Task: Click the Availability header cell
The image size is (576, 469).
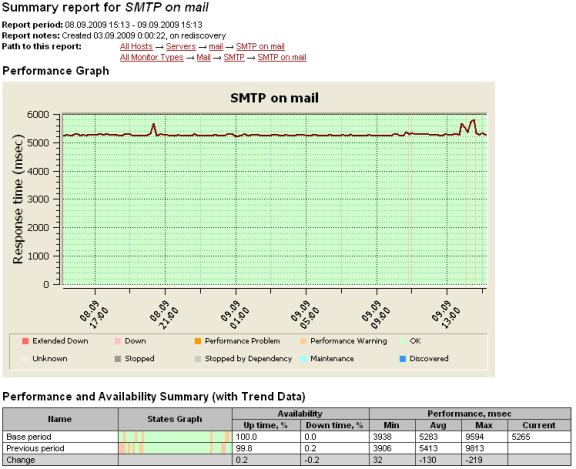Action: [x=300, y=414]
